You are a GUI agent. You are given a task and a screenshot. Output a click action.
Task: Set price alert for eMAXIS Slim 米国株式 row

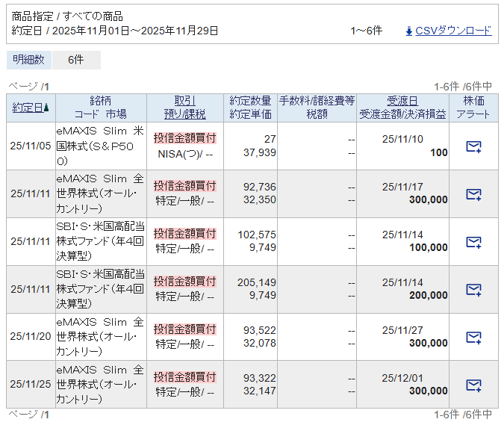click(x=473, y=146)
